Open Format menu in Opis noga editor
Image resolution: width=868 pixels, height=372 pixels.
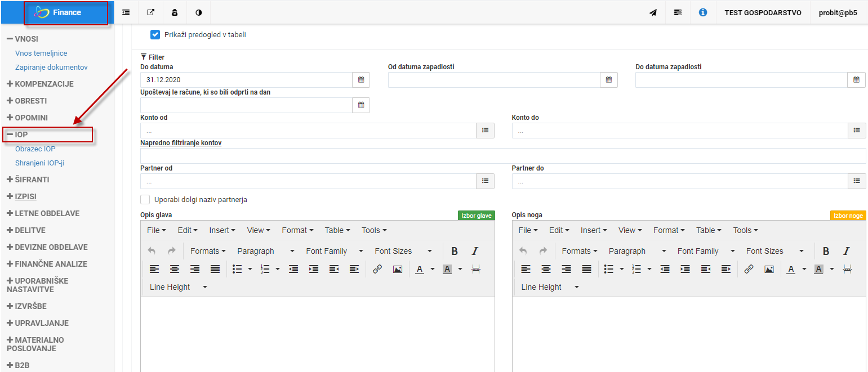click(669, 230)
